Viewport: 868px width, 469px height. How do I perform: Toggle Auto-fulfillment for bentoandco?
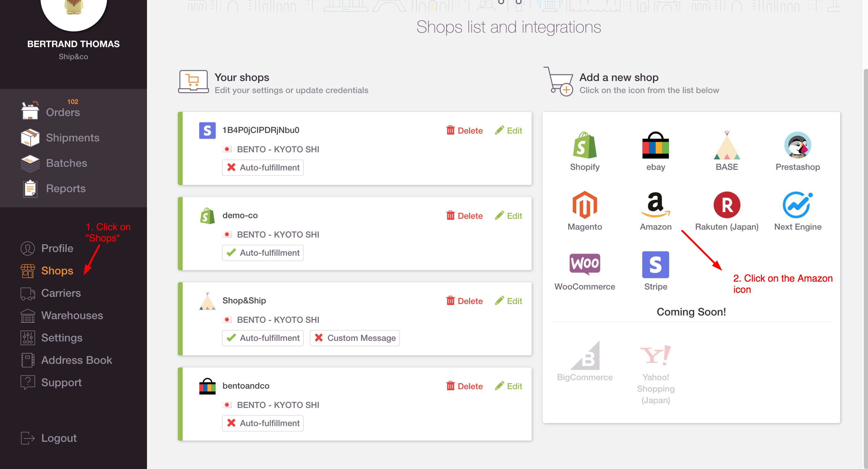(x=263, y=423)
